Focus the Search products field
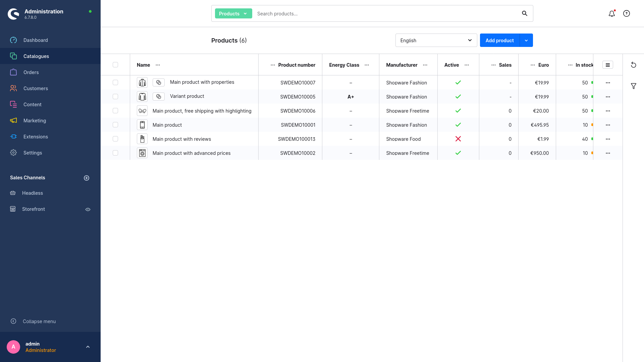Screen dimensions: 644x362 [x=386, y=14]
